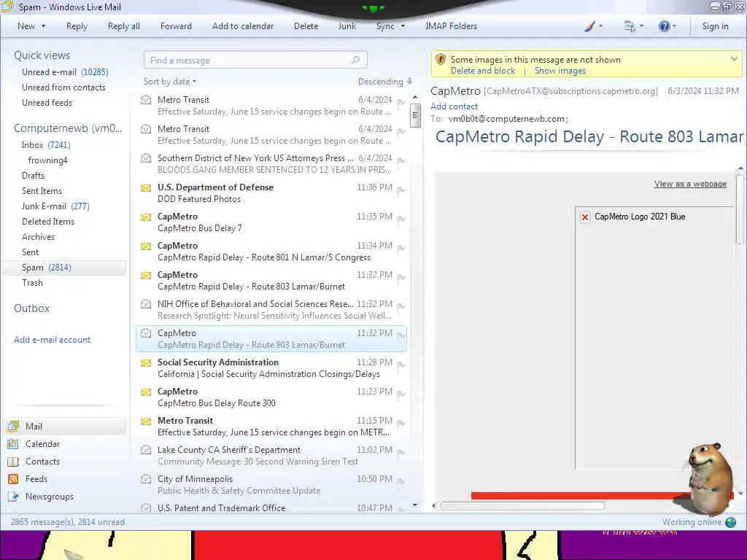Click Junk in the toolbar
The width and height of the screenshot is (747, 560).
tap(347, 26)
